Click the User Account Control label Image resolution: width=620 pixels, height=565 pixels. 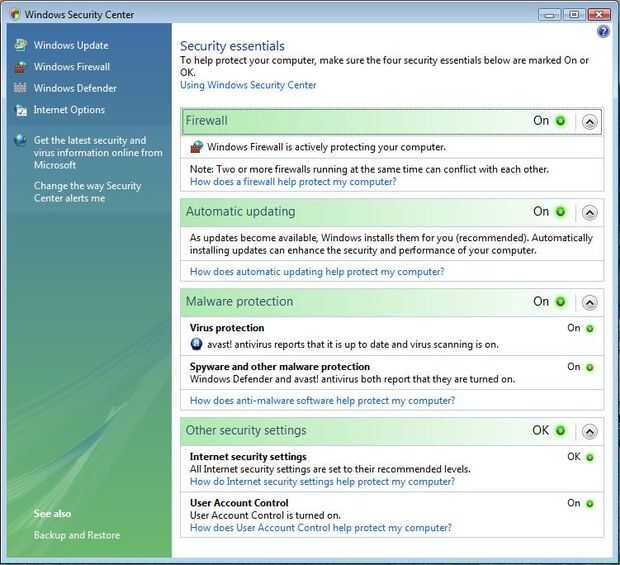point(239,503)
